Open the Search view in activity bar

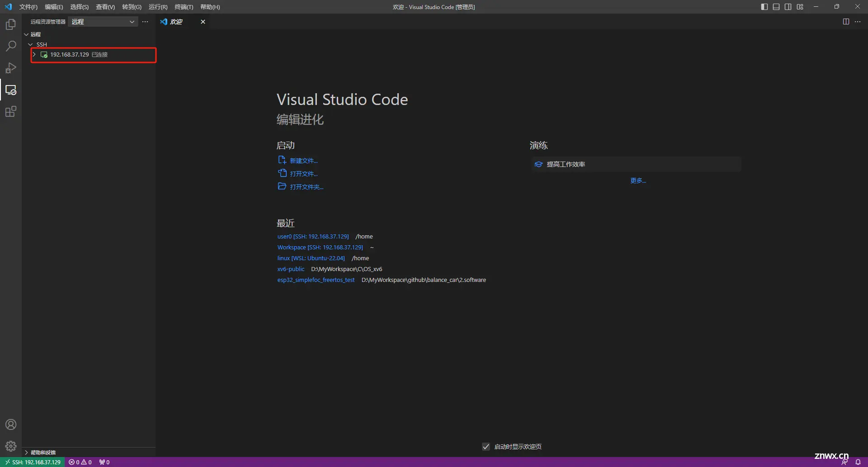[11, 46]
